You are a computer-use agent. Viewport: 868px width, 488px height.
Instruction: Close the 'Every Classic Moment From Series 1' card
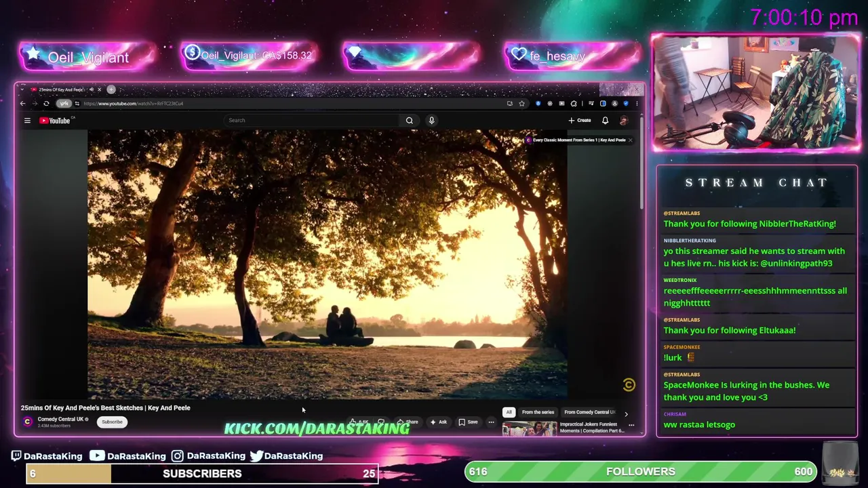click(x=630, y=140)
